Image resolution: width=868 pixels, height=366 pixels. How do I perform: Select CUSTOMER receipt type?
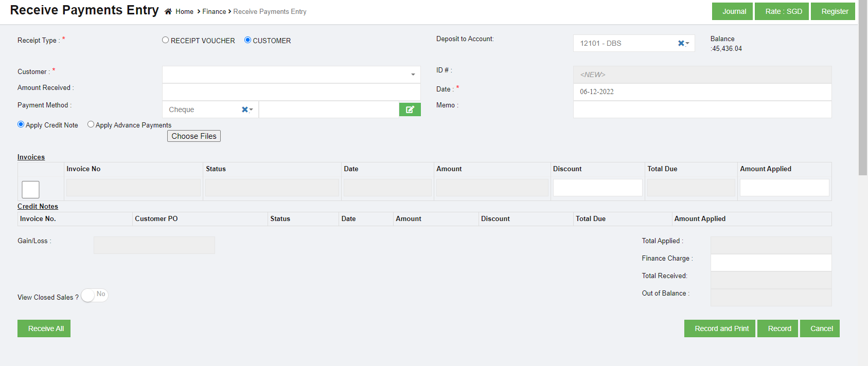247,40
